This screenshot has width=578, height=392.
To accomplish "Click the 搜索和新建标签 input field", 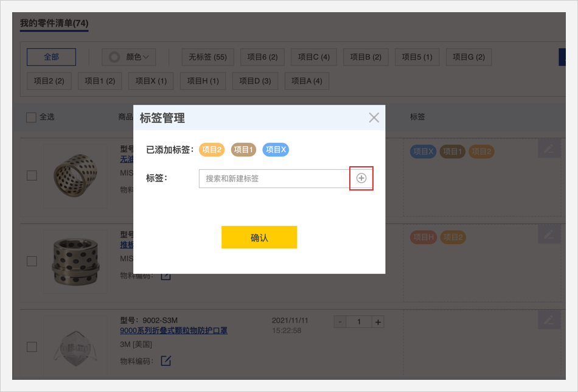I will coord(274,178).
